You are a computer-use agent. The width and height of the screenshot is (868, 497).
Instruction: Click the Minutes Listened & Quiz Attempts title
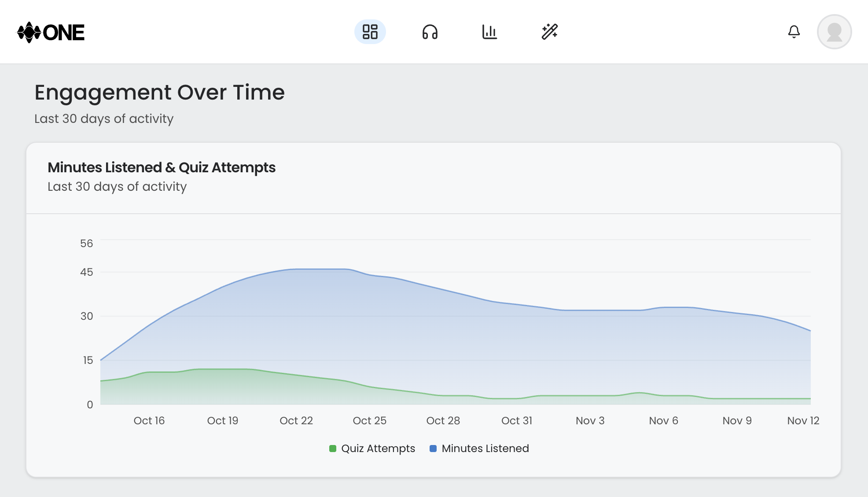coord(161,168)
